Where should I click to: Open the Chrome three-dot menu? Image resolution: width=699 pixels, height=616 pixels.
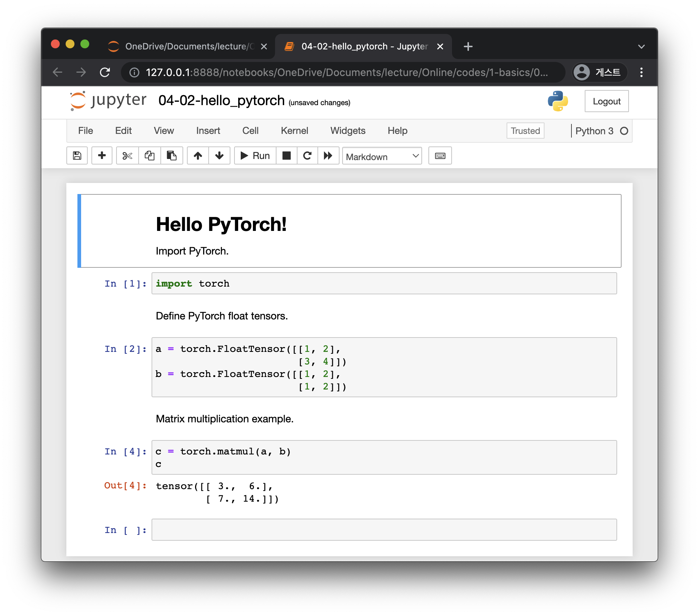point(641,72)
